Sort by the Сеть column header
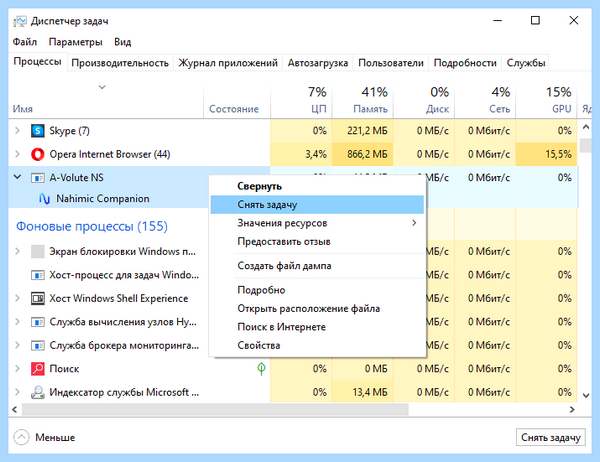The height and width of the screenshot is (462, 600). point(485,100)
